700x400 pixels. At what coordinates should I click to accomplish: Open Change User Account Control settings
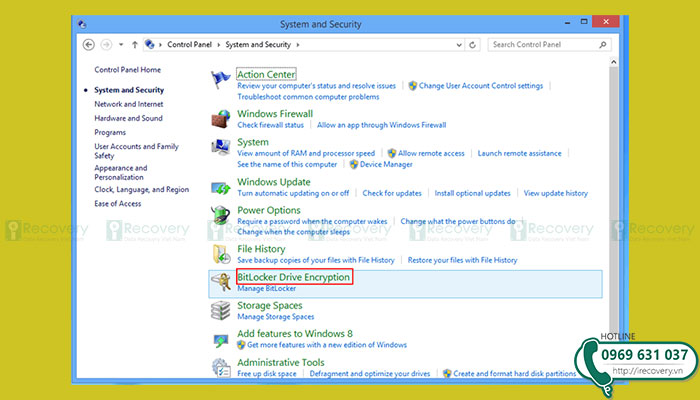pyautogui.click(x=481, y=86)
